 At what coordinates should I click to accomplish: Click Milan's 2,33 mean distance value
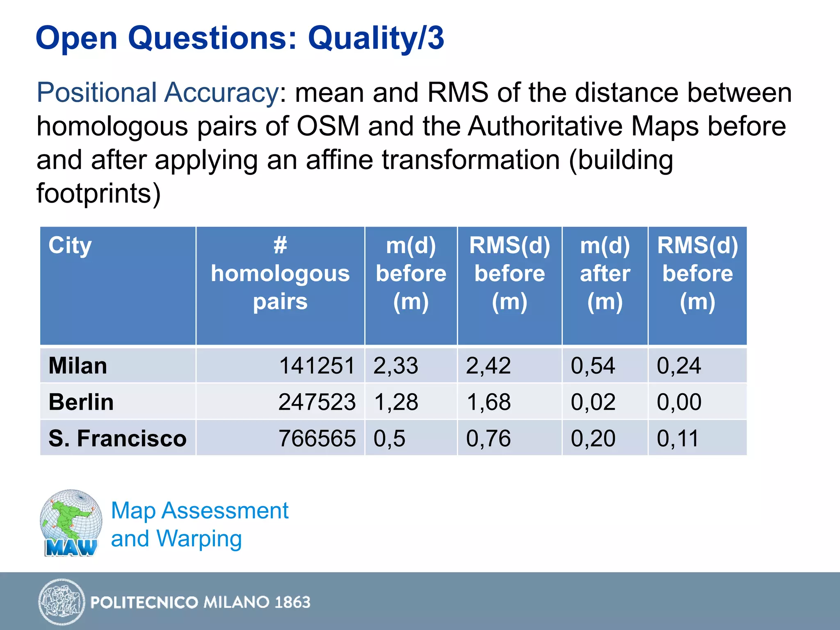point(395,365)
